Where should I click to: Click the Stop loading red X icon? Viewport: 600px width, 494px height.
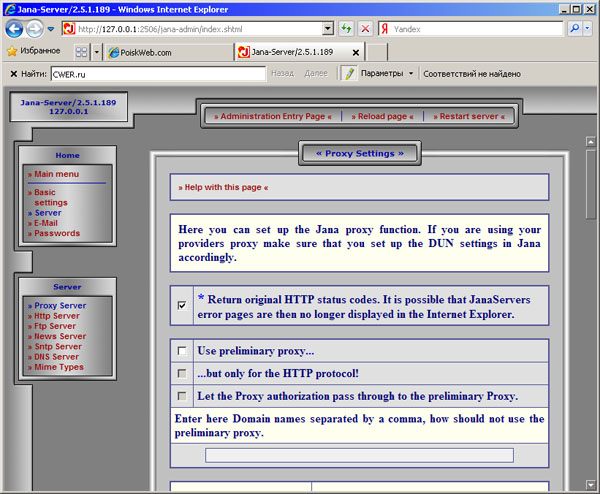point(365,29)
